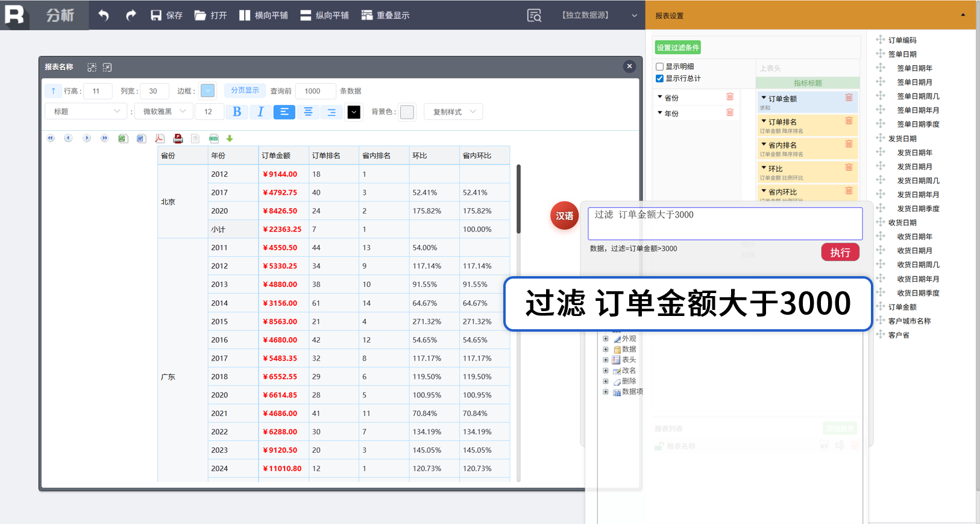Click the green download arrow icon

coord(230,139)
